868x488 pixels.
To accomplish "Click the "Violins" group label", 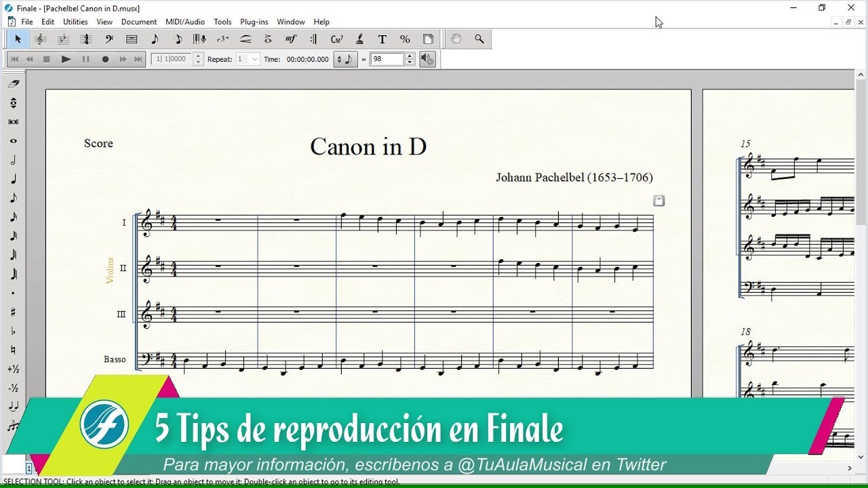I will pos(110,270).
